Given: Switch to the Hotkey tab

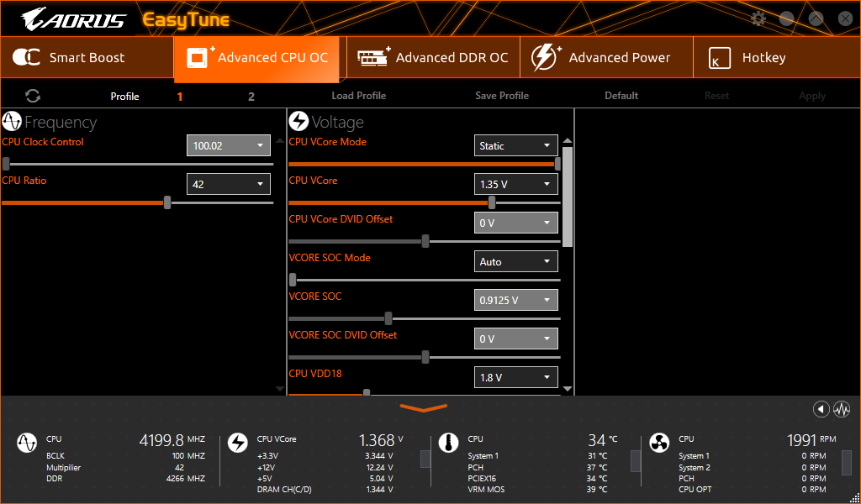Looking at the screenshot, I should (776, 58).
